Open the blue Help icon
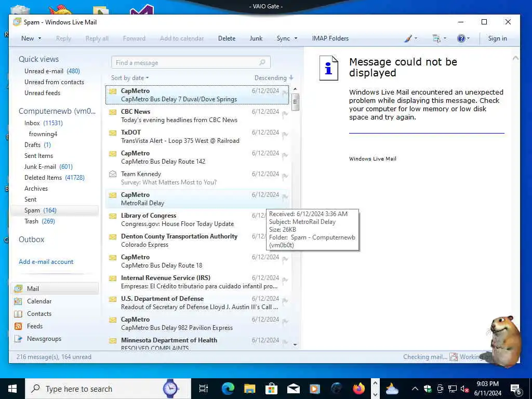The width and height of the screenshot is (532, 399). pos(461,38)
